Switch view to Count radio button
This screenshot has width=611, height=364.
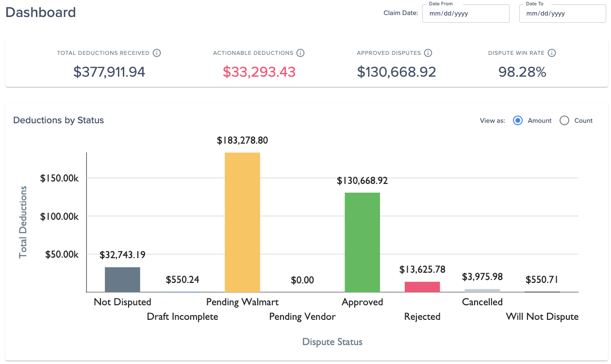[x=564, y=120]
